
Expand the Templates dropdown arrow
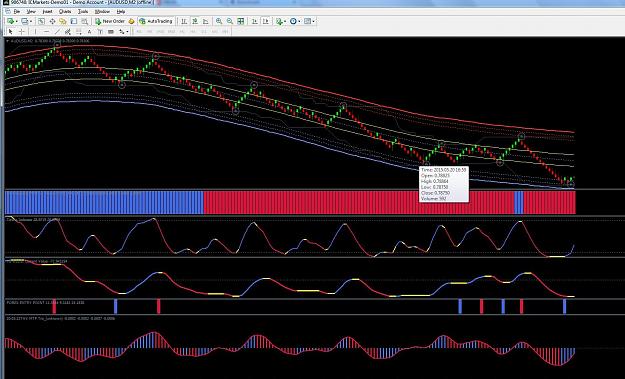coord(314,21)
